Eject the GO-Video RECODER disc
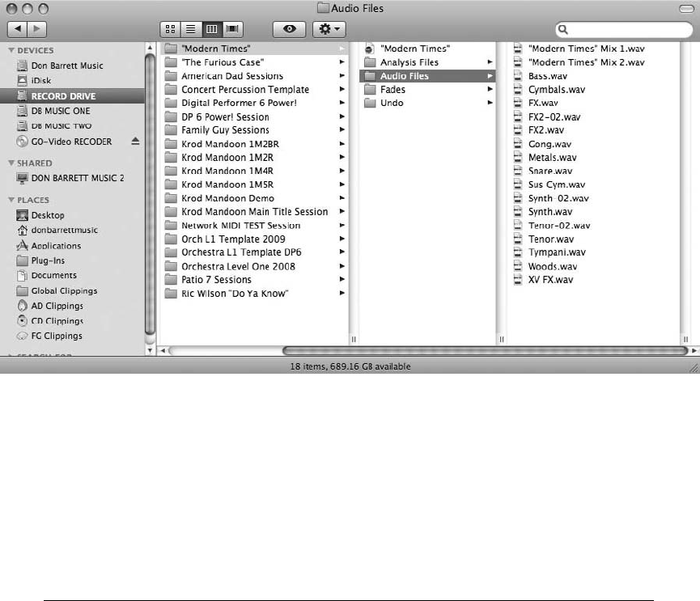 pyautogui.click(x=136, y=142)
